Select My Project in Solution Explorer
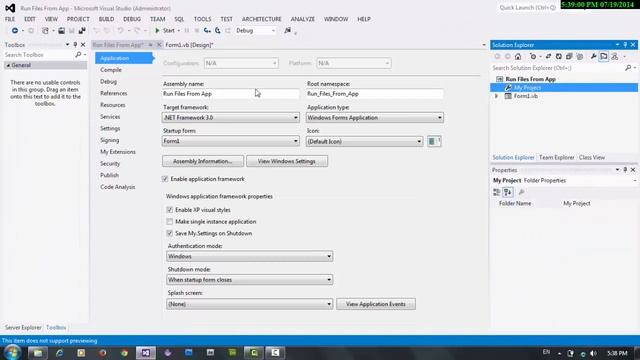Image resolution: width=640 pixels, height=360 pixels. pos(564,88)
